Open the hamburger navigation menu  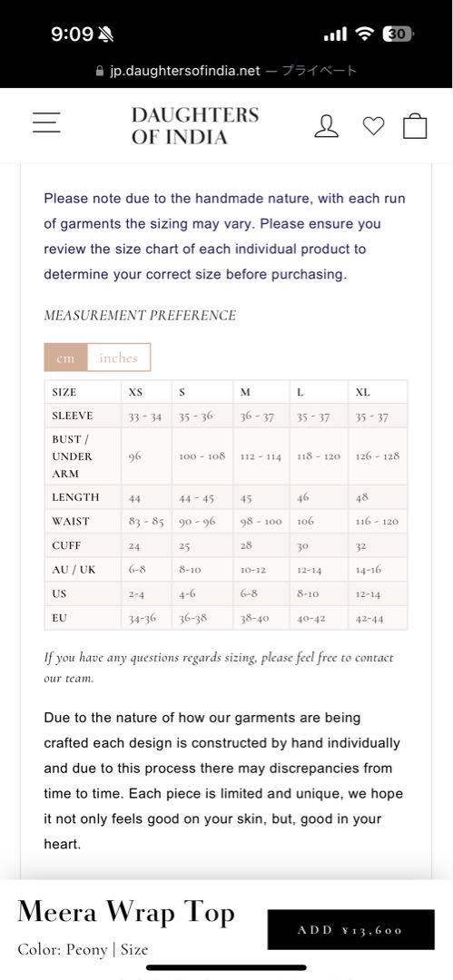(46, 122)
